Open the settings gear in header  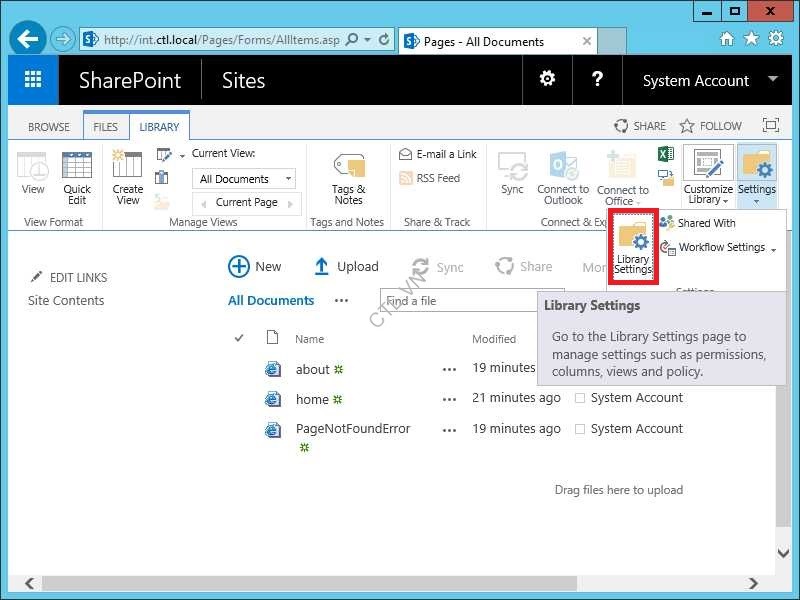pyautogui.click(x=547, y=79)
